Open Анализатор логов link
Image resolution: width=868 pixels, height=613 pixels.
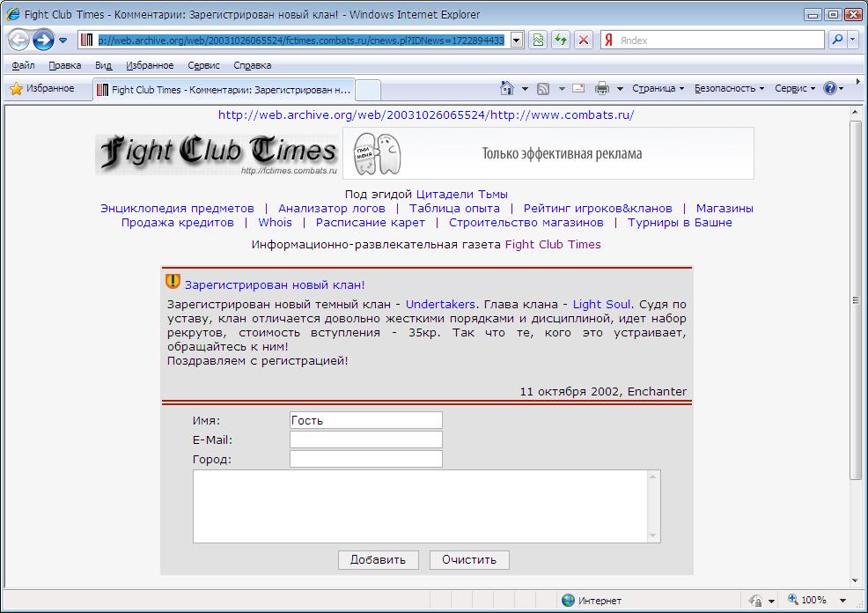332,209
